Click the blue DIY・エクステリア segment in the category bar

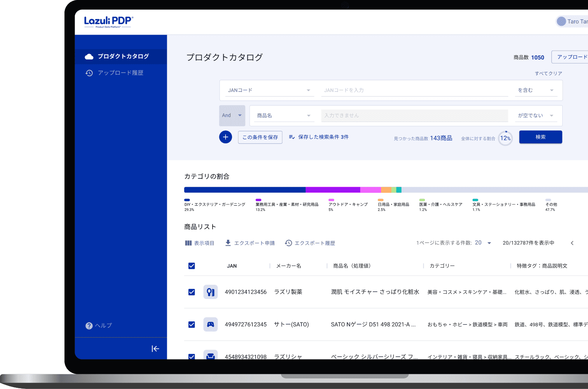tap(244, 189)
